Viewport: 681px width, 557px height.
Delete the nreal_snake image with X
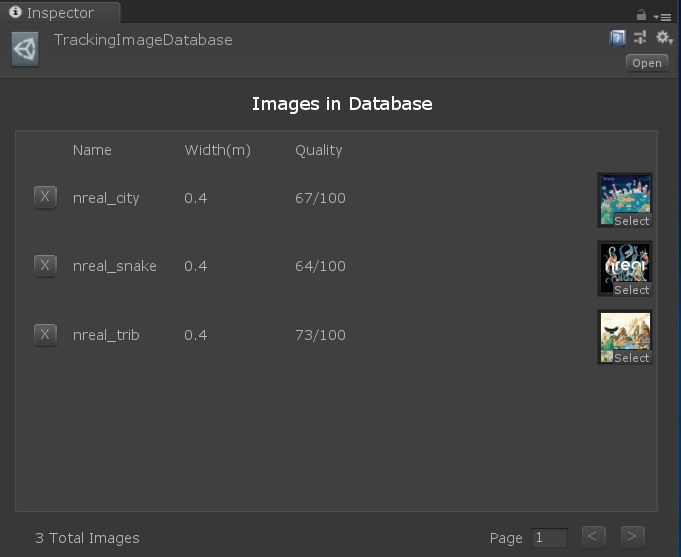[x=45, y=265]
